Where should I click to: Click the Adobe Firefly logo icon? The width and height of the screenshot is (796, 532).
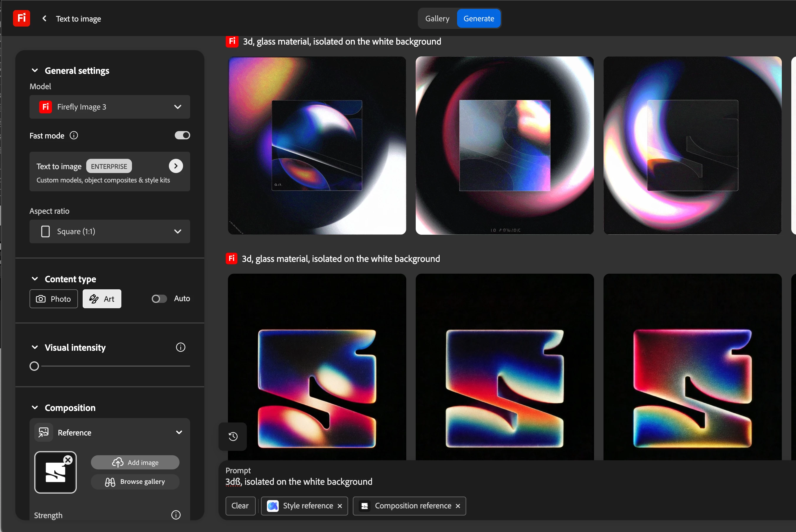(21, 18)
